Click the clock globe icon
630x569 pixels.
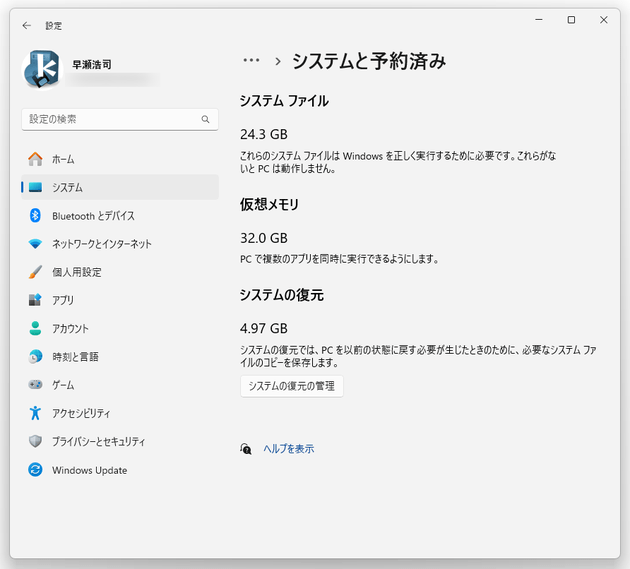[35, 357]
